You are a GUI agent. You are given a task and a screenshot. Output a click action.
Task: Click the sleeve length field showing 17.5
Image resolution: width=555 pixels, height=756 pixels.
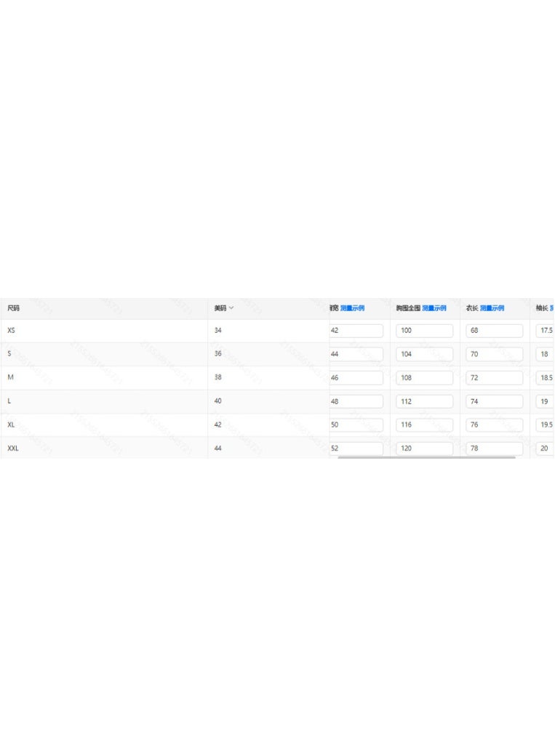point(545,331)
